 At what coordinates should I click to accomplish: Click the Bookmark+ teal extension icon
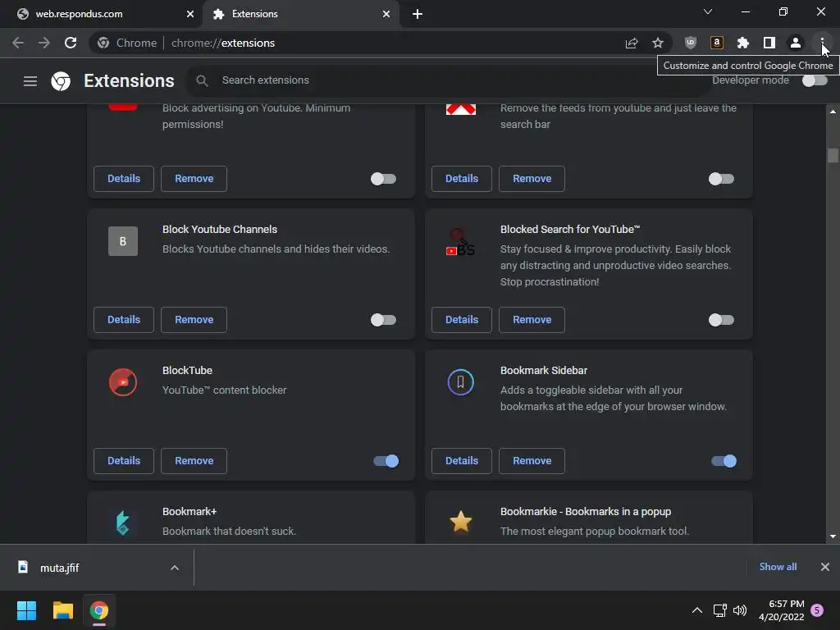123,523
